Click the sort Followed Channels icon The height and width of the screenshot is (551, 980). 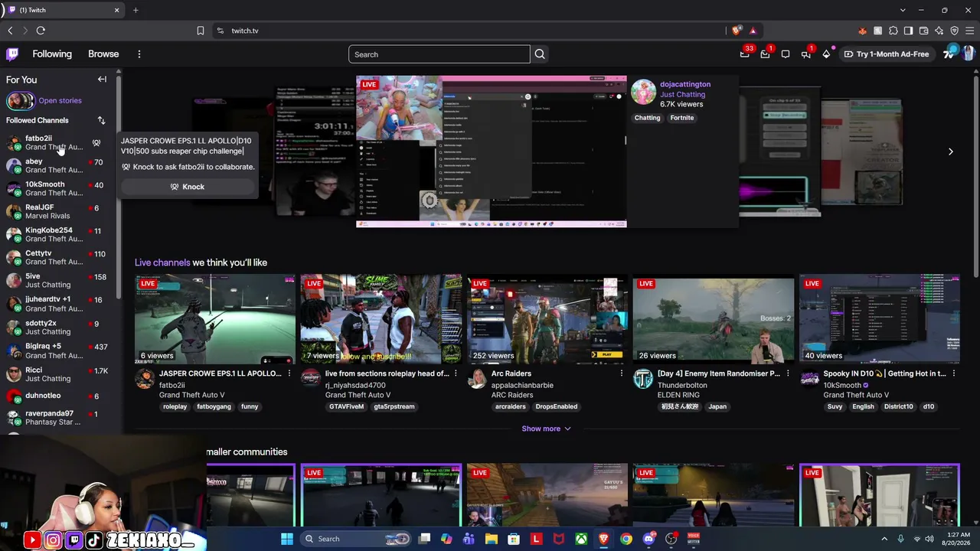[101, 120]
